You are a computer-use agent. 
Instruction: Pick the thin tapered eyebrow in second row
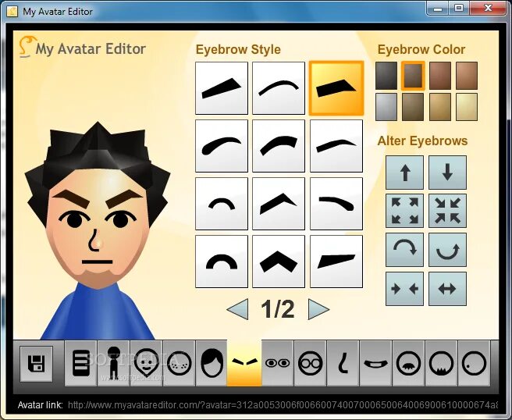click(x=336, y=146)
